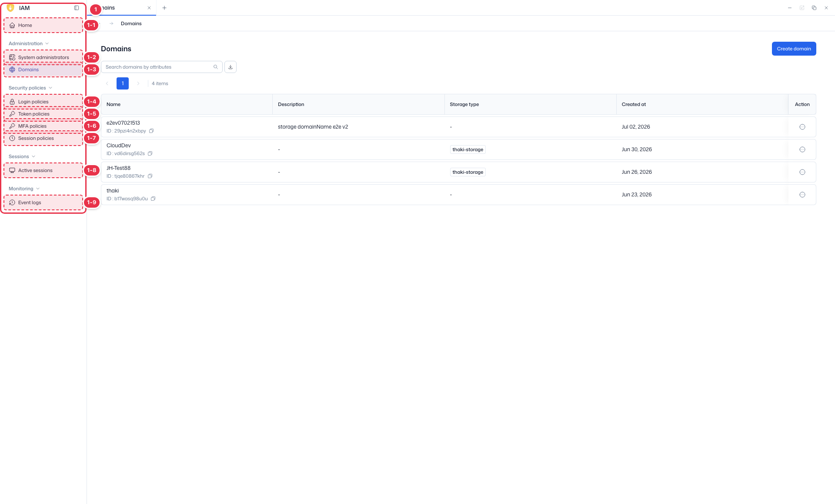
Task: Open action menu for JH-Test88 row
Action: 802,172
